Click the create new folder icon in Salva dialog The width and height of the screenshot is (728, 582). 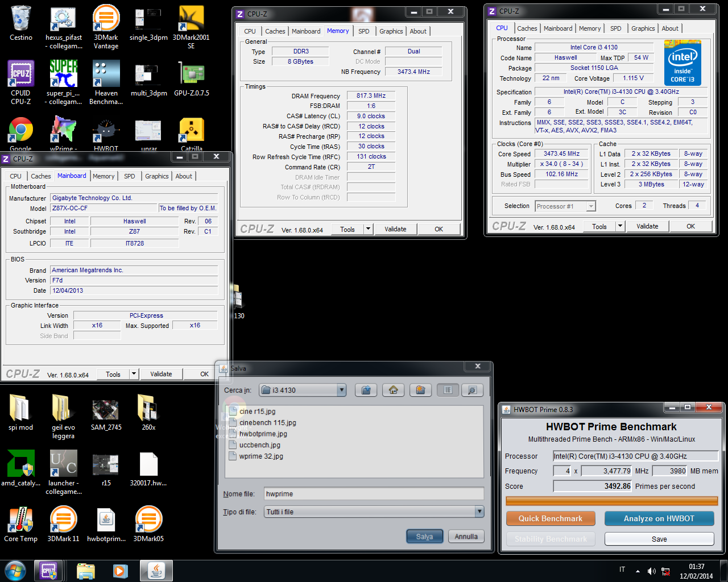pos(420,390)
